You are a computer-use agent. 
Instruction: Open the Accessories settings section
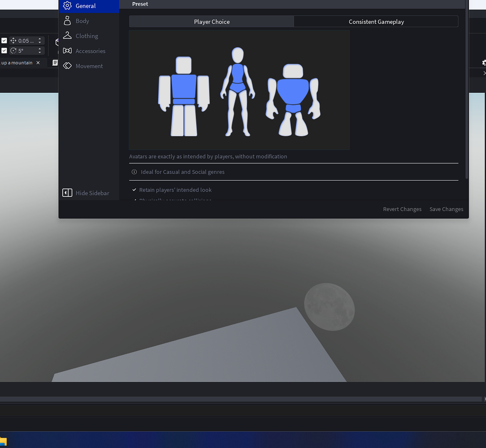[x=89, y=51]
